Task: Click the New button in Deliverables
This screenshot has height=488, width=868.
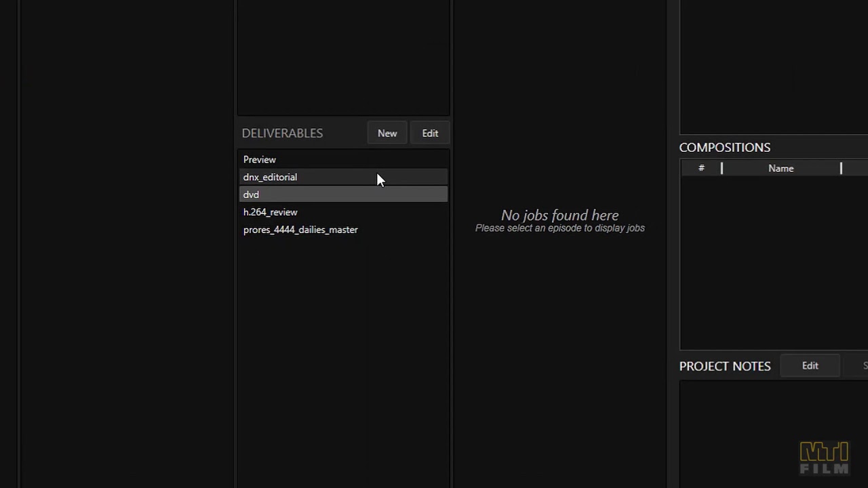Action: (387, 134)
